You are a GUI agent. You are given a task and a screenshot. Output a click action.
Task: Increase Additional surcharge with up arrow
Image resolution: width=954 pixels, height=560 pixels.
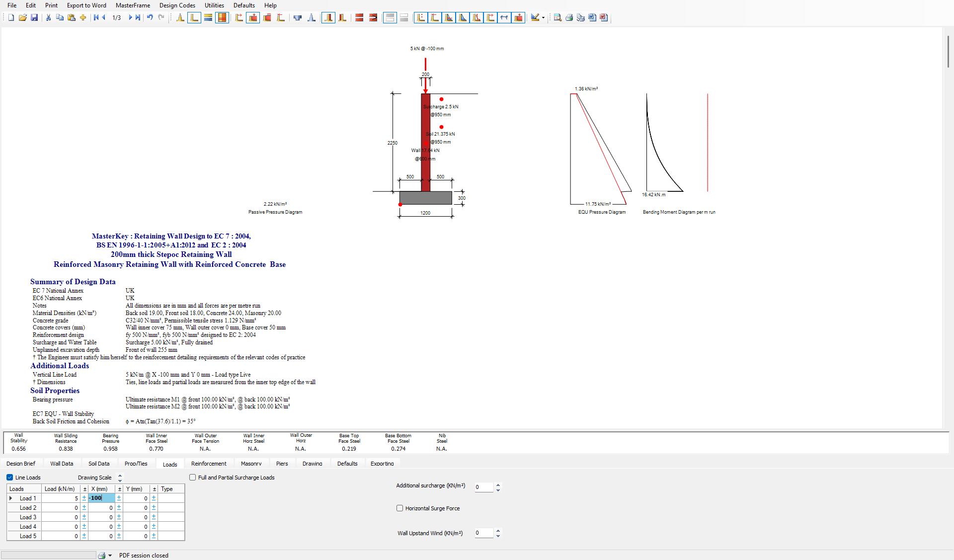click(x=498, y=484)
